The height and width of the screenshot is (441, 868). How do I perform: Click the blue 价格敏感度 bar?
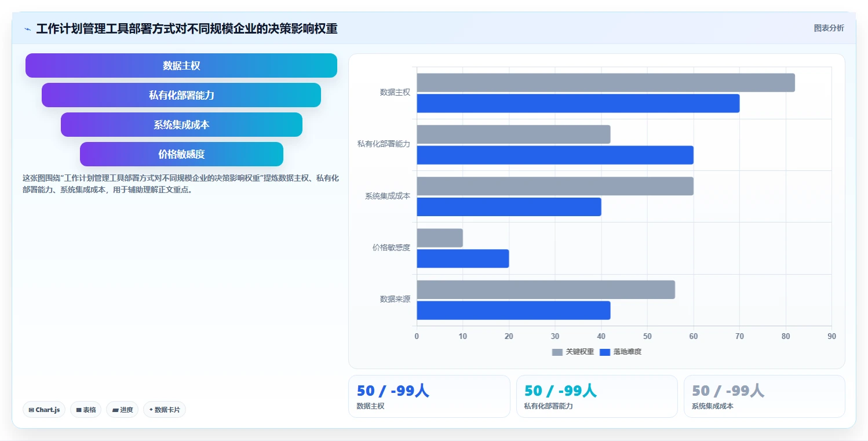click(x=463, y=258)
